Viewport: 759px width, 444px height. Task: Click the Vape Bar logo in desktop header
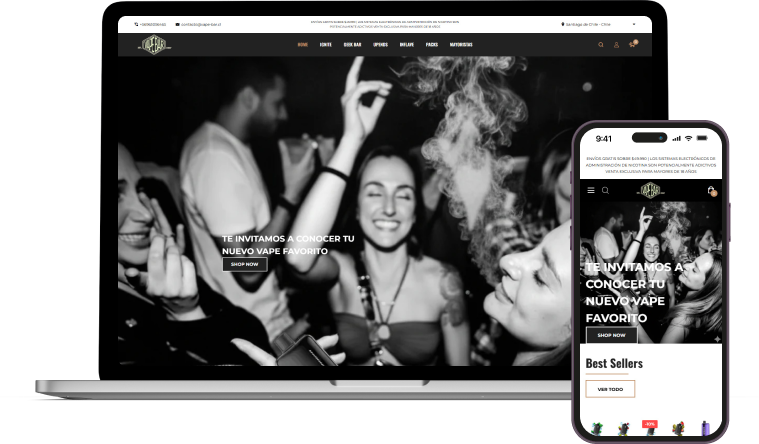point(154,45)
